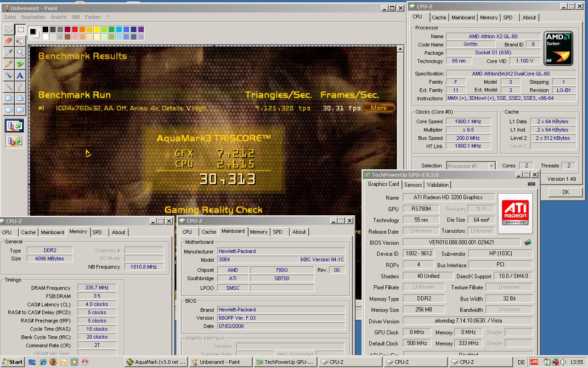
Task: Open CPU tab in CPU-Z Mainboard window
Action: pyautogui.click(x=187, y=232)
